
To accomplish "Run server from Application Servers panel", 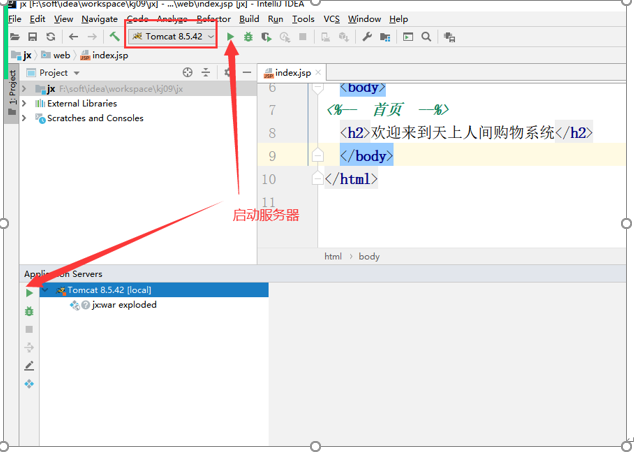I will (x=29, y=293).
